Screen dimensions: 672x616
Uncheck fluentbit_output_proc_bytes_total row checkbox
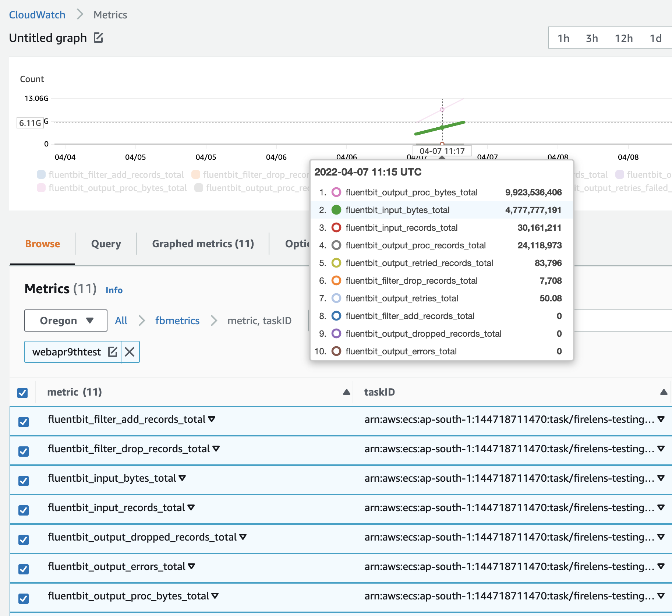(24, 598)
